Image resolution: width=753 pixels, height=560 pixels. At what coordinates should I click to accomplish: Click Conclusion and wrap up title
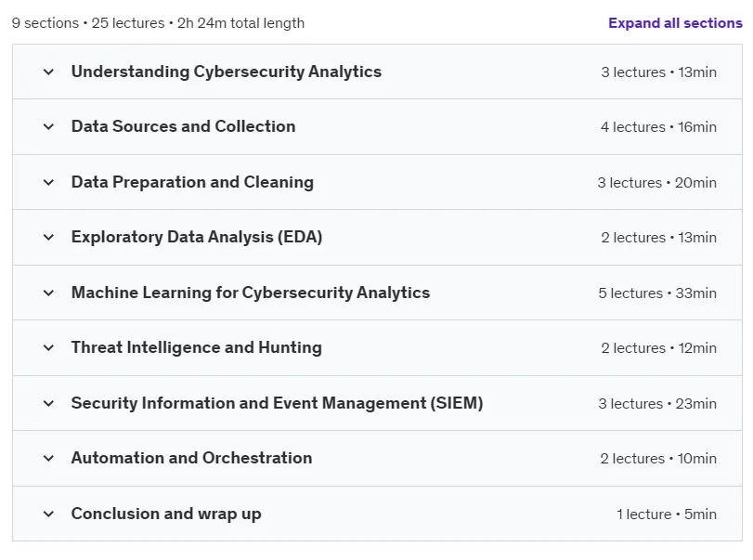tap(166, 514)
